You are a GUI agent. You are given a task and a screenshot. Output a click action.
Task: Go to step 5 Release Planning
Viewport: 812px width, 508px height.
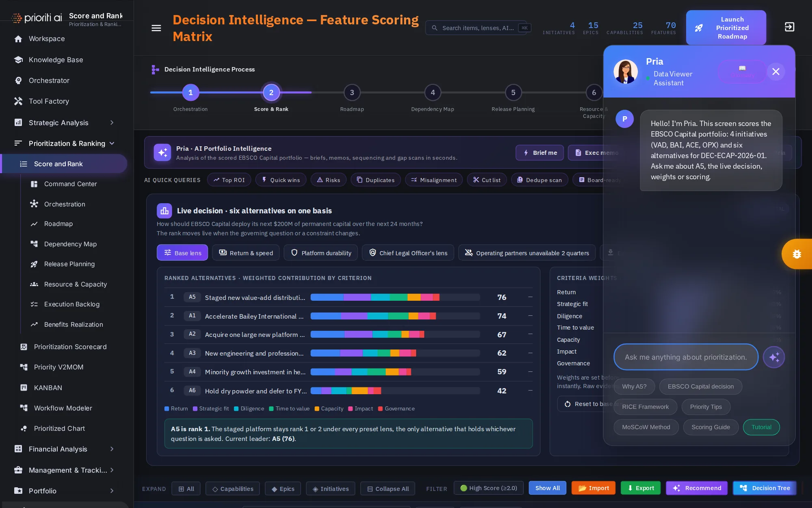(x=513, y=93)
